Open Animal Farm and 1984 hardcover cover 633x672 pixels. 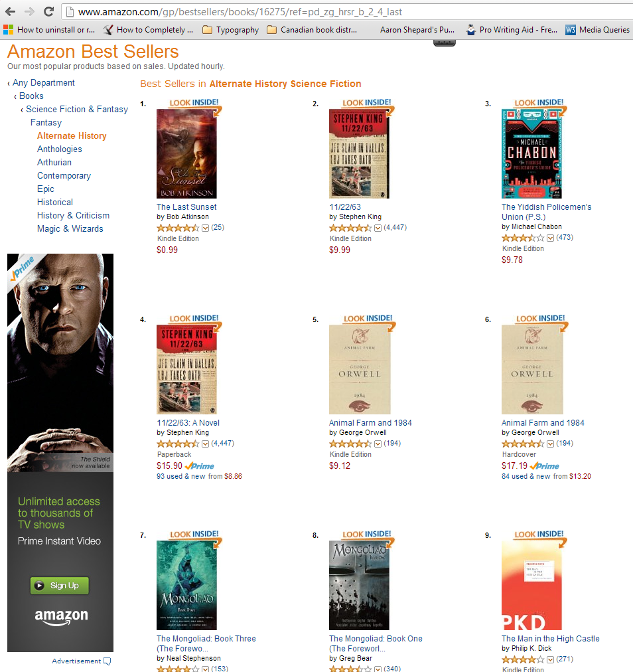point(532,369)
